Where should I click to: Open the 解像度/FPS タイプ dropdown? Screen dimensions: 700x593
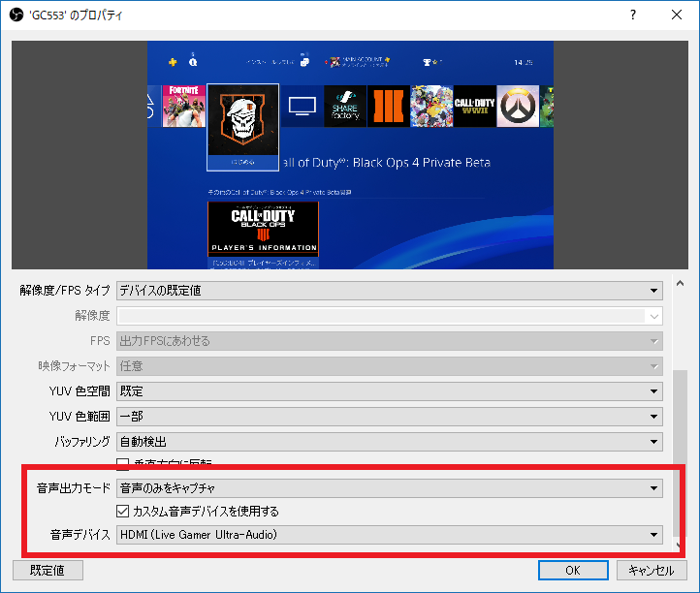pos(390,291)
